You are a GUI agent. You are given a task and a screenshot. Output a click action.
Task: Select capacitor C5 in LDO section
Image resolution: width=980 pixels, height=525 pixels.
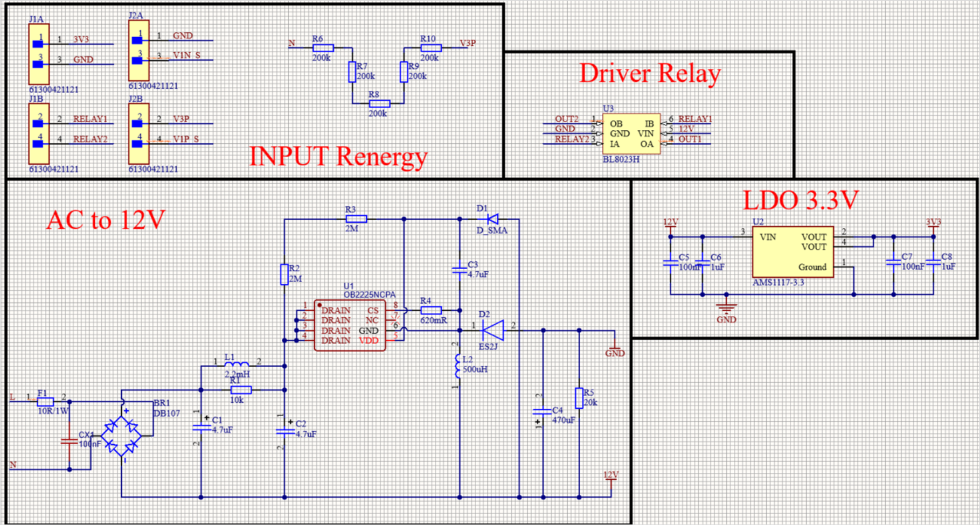click(671, 263)
